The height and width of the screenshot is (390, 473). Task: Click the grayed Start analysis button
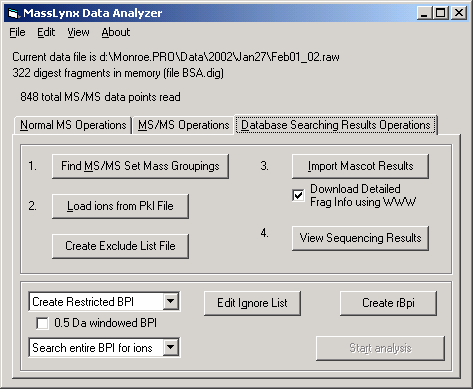[x=380, y=348]
